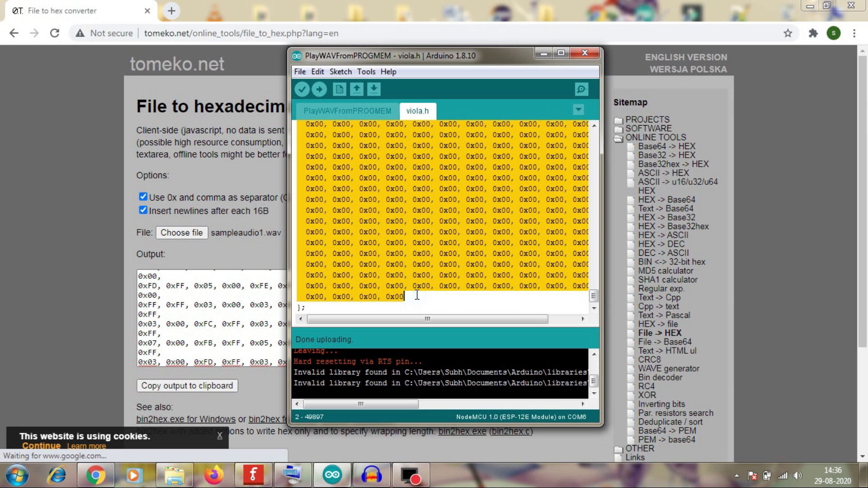The width and height of the screenshot is (868, 488).
Task: Uncheck Insert newlines after each 16B
Action: click(x=143, y=210)
